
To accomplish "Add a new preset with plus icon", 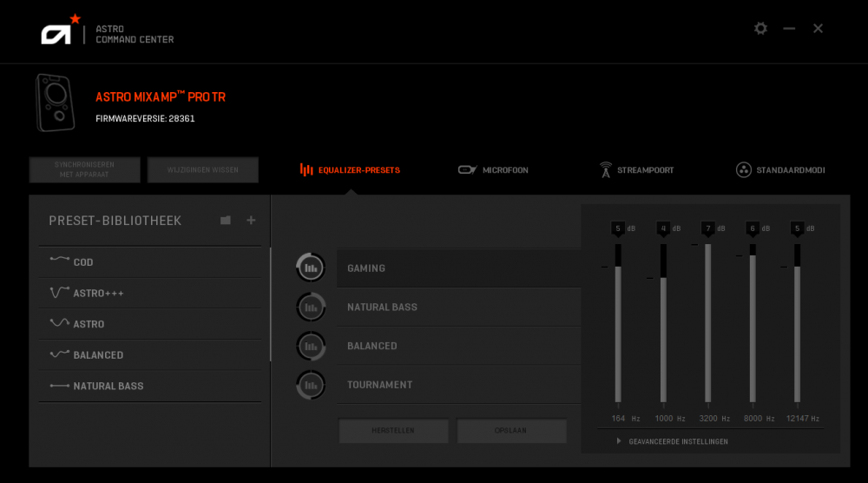I will pos(251,221).
